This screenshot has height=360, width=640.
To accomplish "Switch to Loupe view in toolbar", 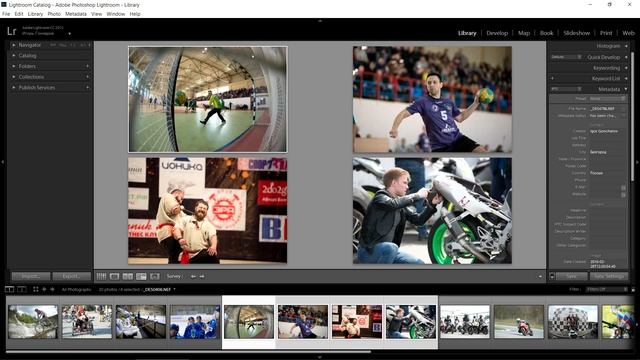I will (x=115, y=276).
